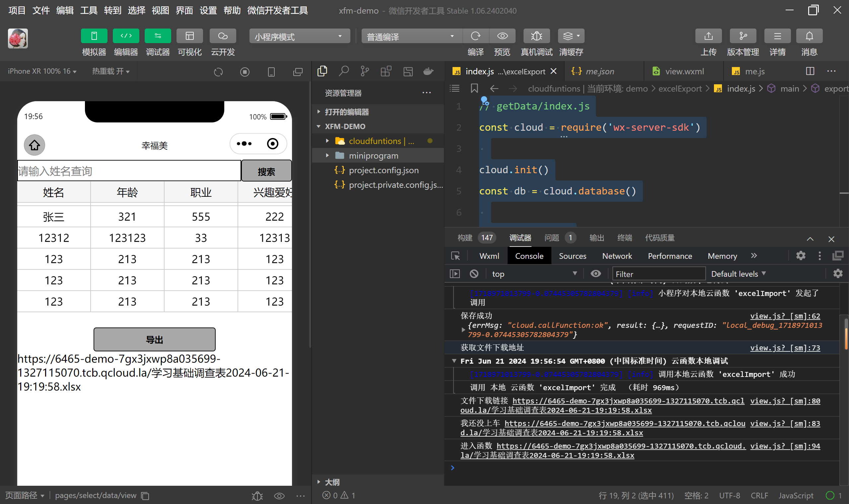Click the 真机调试 real-device debug icon

coord(536,36)
